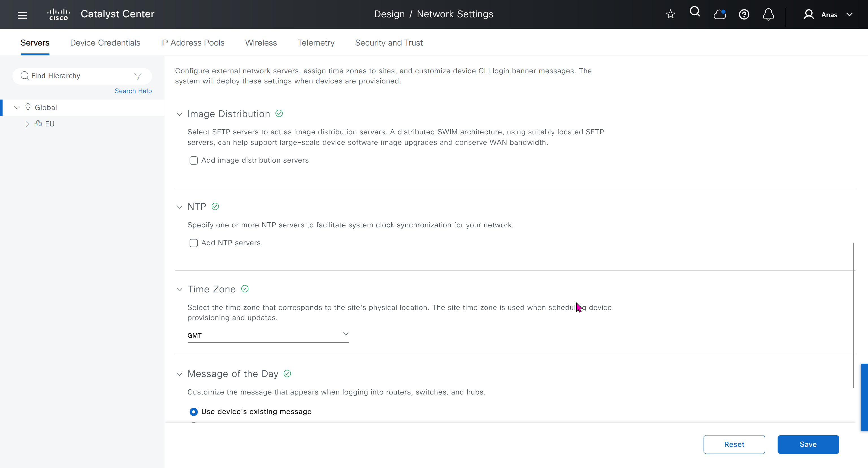868x468 pixels.
Task: Click the Save button
Action: click(808, 445)
